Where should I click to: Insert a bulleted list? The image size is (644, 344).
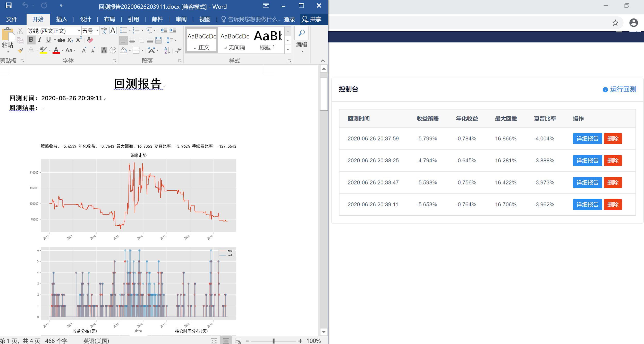tap(124, 30)
